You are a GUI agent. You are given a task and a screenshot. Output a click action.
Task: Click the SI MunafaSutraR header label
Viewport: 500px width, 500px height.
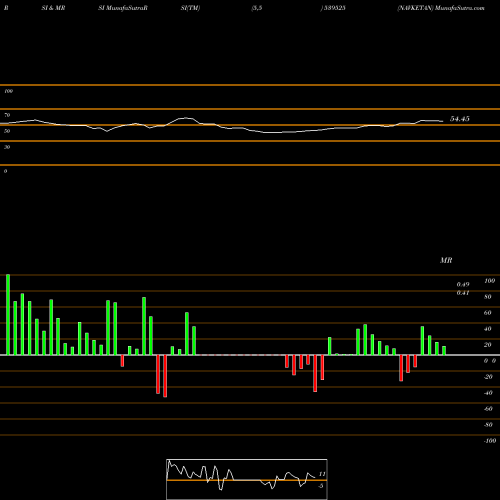click(123, 8)
